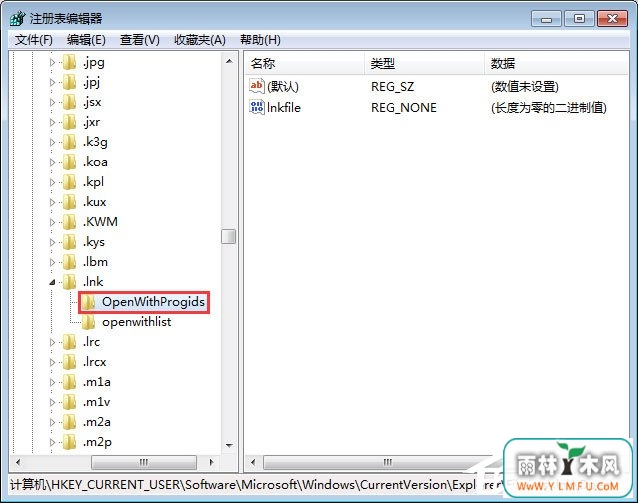The height and width of the screenshot is (503, 638).
Task: Sort by the 名称 column header
Action: pyautogui.click(x=304, y=63)
